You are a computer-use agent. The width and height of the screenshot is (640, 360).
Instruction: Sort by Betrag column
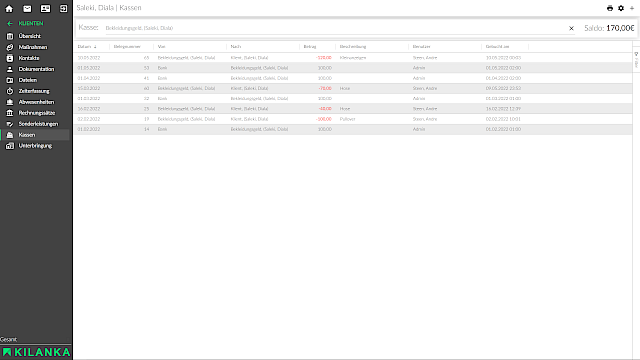[310, 47]
